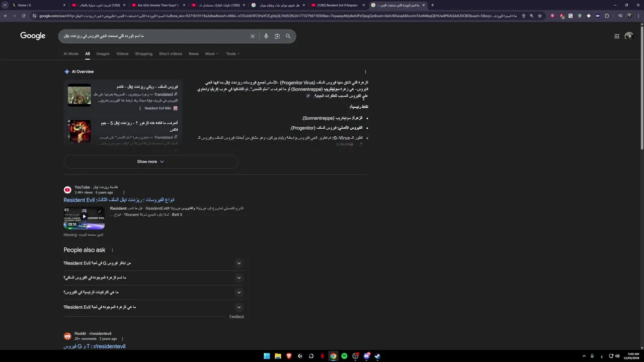Click inside the Google search input
This screenshot has height=362, width=644.
click(153, 36)
